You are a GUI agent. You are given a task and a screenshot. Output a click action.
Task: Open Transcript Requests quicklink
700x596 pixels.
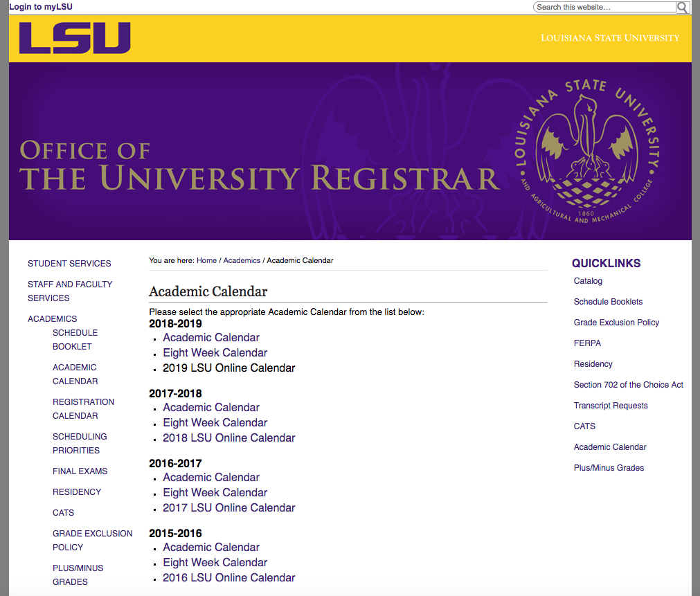click(611, 406)
